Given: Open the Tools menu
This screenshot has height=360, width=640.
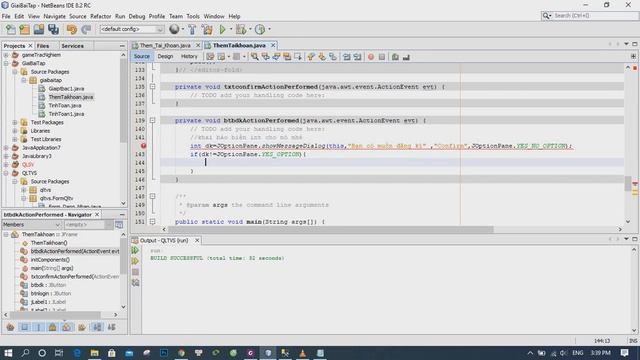Looking at the screenshot, I should pyautogui.click(x=193, y=16).
